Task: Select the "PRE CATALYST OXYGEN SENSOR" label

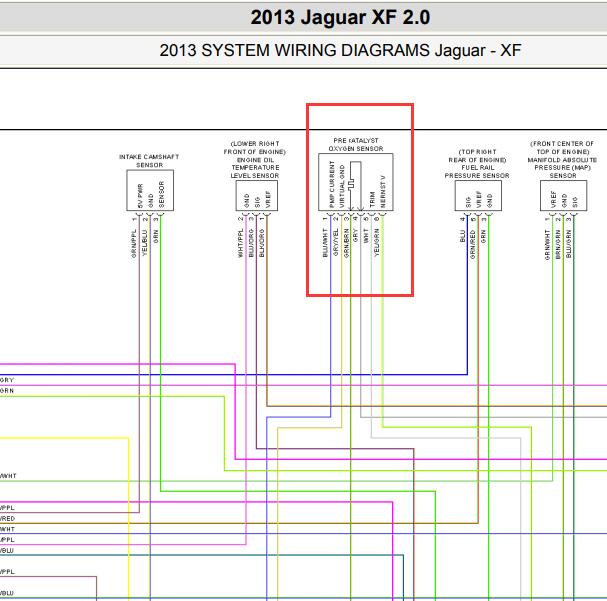Action: 356,145
